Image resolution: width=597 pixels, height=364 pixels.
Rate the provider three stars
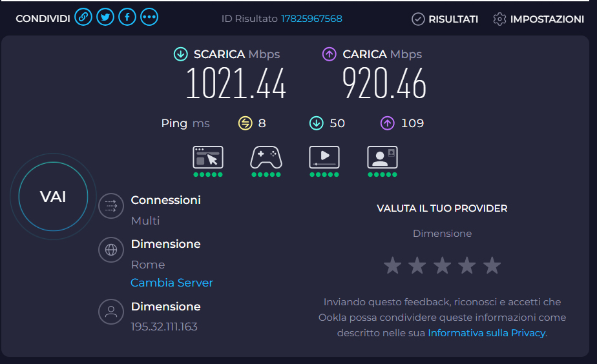[443, 265]
